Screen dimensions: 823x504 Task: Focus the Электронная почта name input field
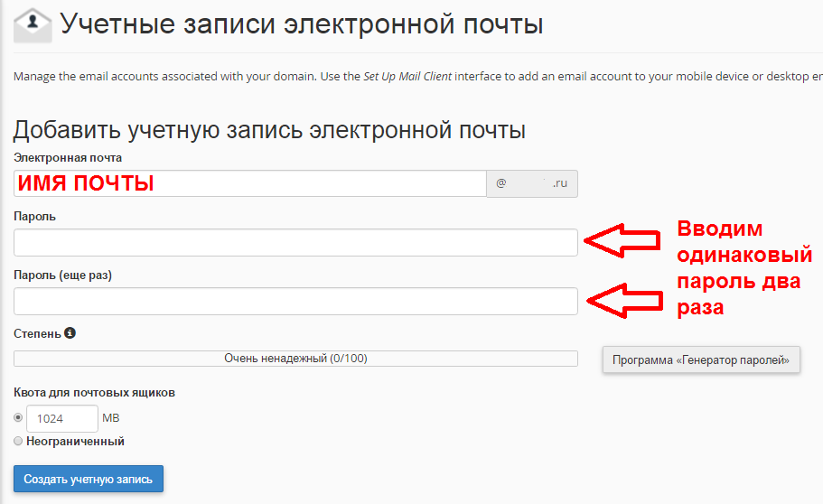250,183
